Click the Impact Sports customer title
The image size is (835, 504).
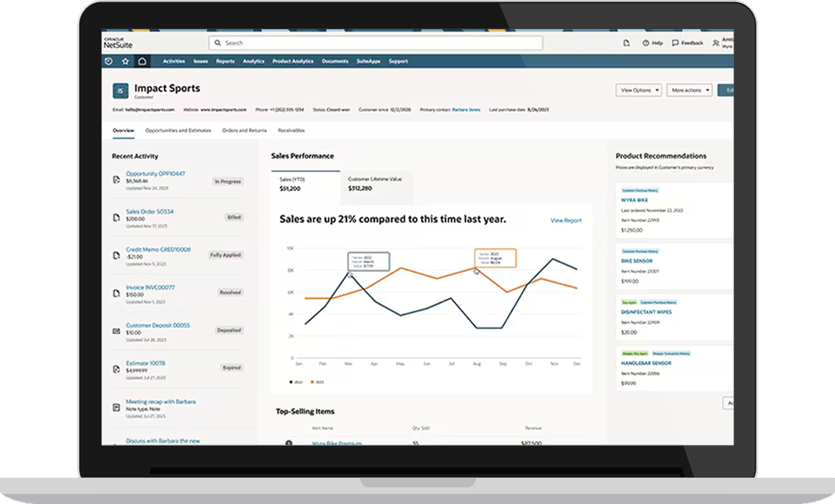[x=167, y=88]
